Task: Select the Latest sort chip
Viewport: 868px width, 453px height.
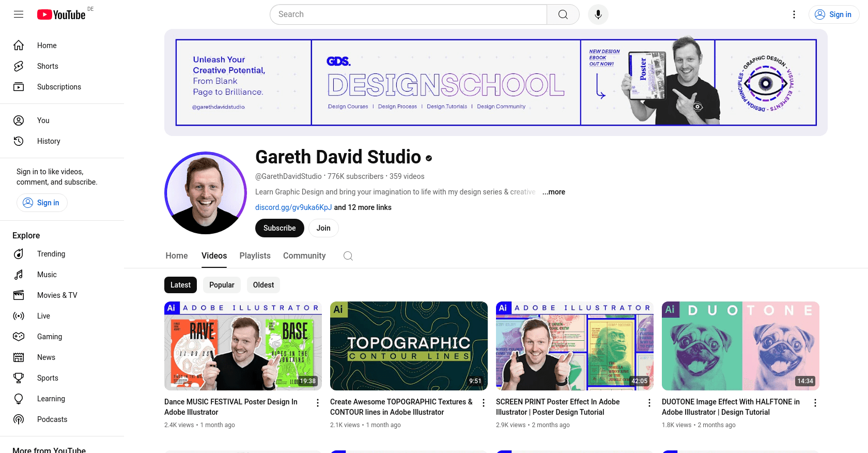Action: coord(180,285)
